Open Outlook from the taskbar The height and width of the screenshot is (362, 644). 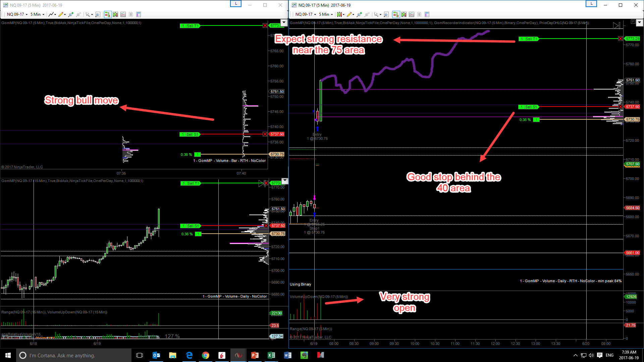(x=156, y=355)
